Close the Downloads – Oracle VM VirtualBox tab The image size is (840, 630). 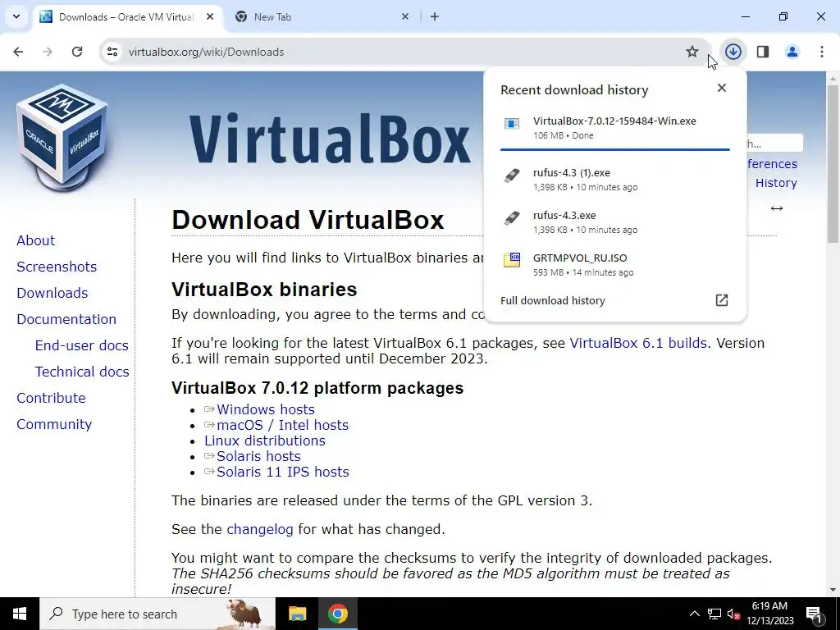click(x=210, y=16)
